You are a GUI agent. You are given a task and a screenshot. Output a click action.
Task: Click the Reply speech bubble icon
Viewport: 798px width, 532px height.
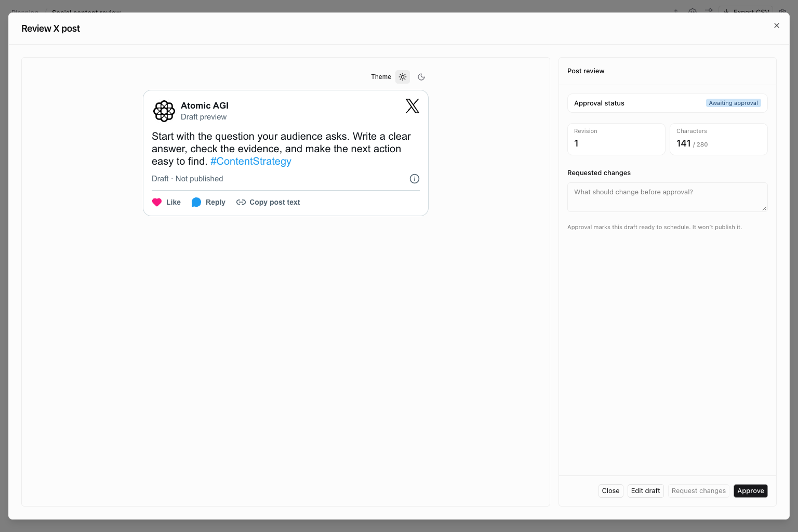click(x=196, y=202)
